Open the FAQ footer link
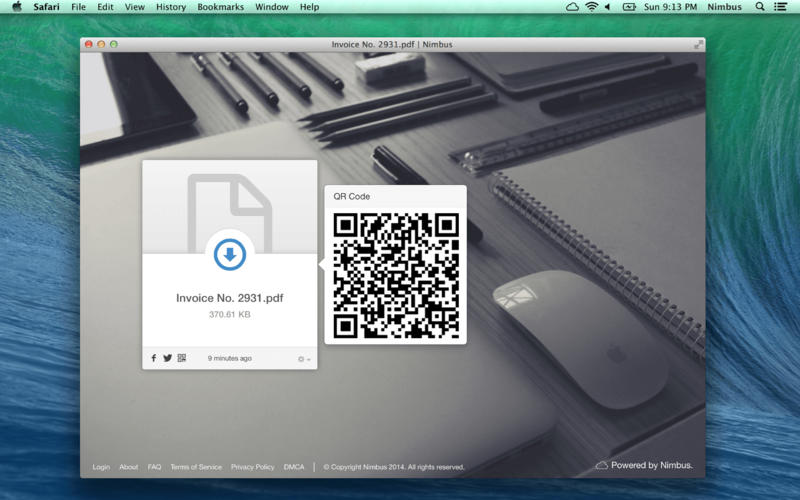 coord(154,467)
